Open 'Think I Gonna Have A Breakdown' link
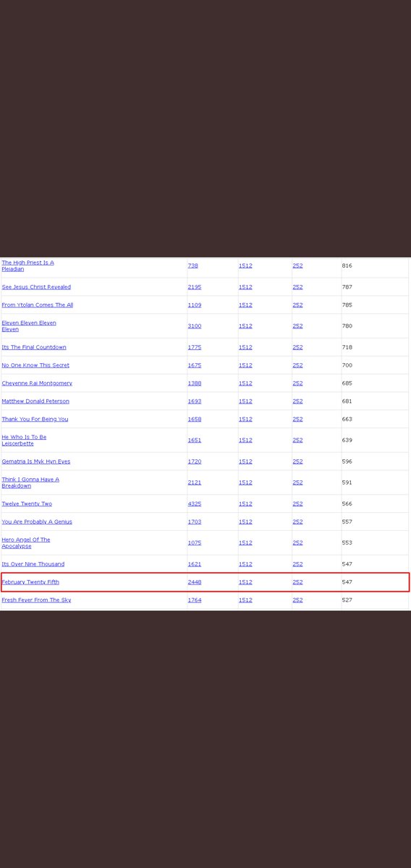Screen dimensions: 411x868 coord(30,482)
